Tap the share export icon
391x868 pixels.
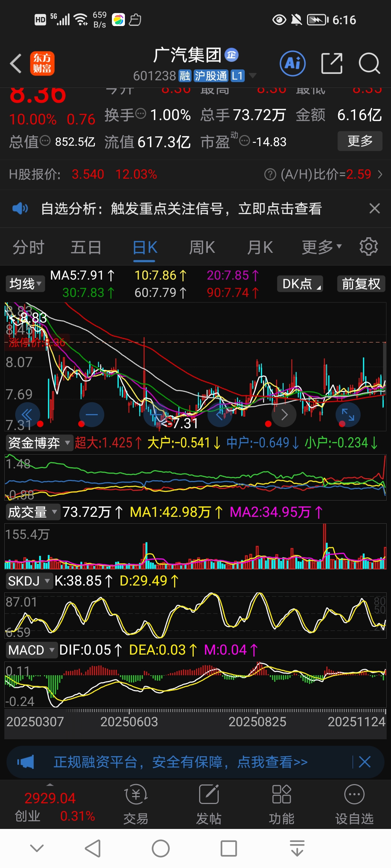332,64
